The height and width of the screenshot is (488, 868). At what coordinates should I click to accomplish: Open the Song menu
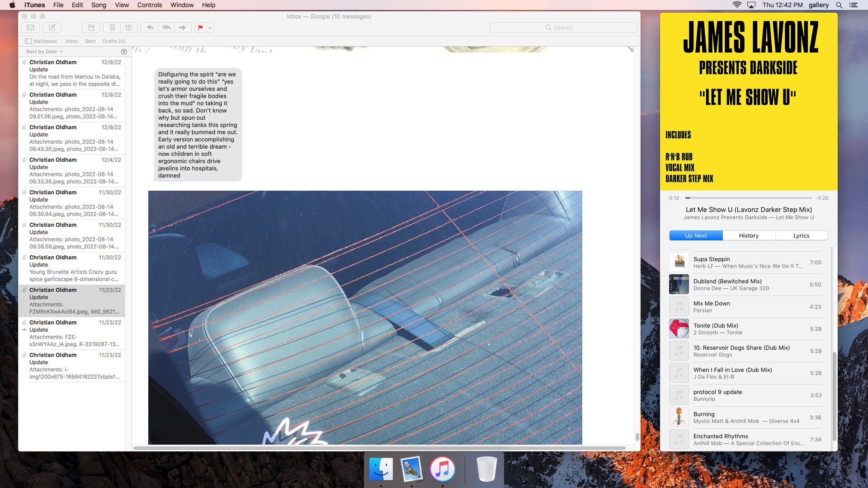[x=99, y=5]
